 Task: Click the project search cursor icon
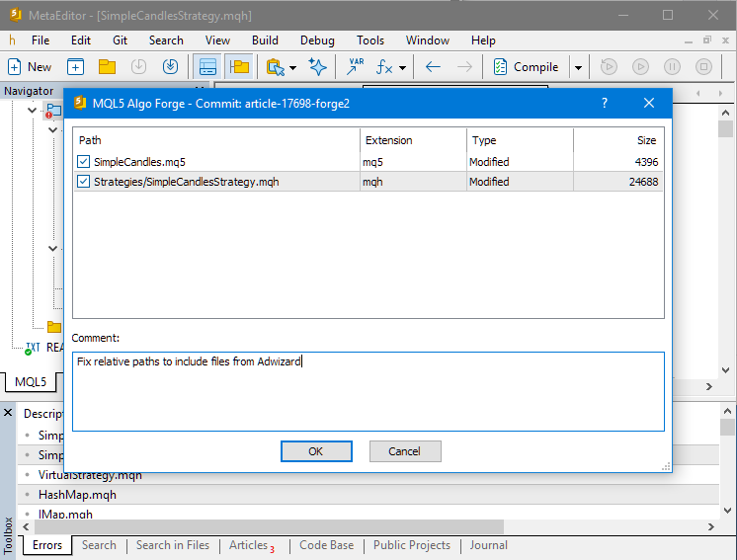pos(276,67)
